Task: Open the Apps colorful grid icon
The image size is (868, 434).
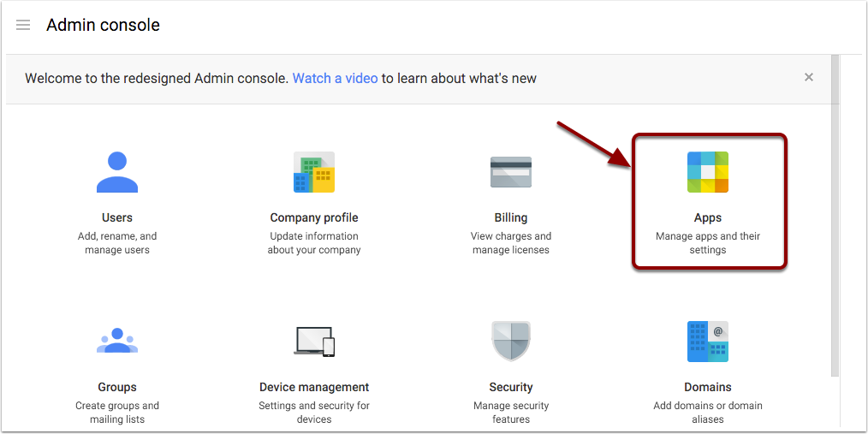Action: 707,172
